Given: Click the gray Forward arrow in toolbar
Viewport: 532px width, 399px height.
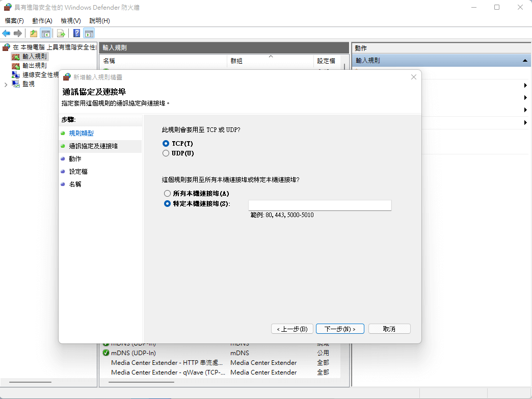Looking at the screenshot, I should [x=18, y=33].
